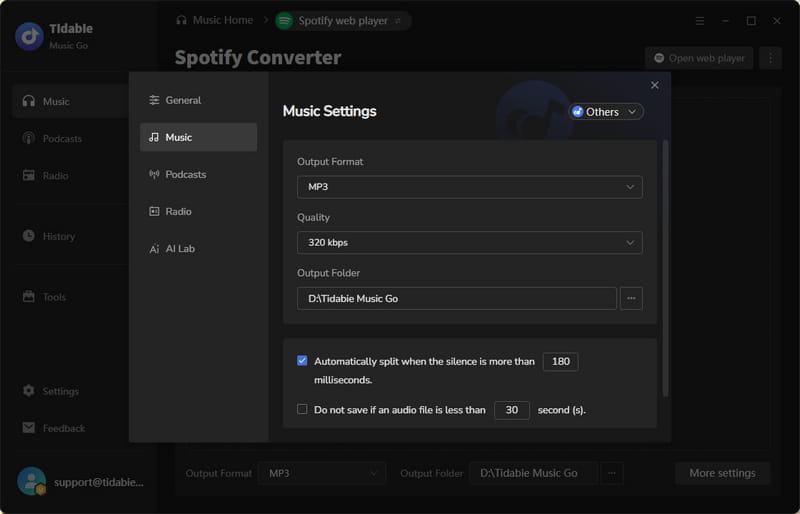Click the More settings button
The width and height of the screenshot is (800, 514).
722,473
